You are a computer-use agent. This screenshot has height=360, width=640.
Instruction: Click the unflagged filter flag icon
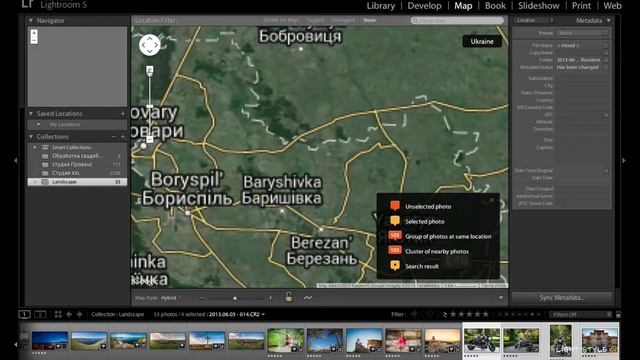tap(429, 314)
